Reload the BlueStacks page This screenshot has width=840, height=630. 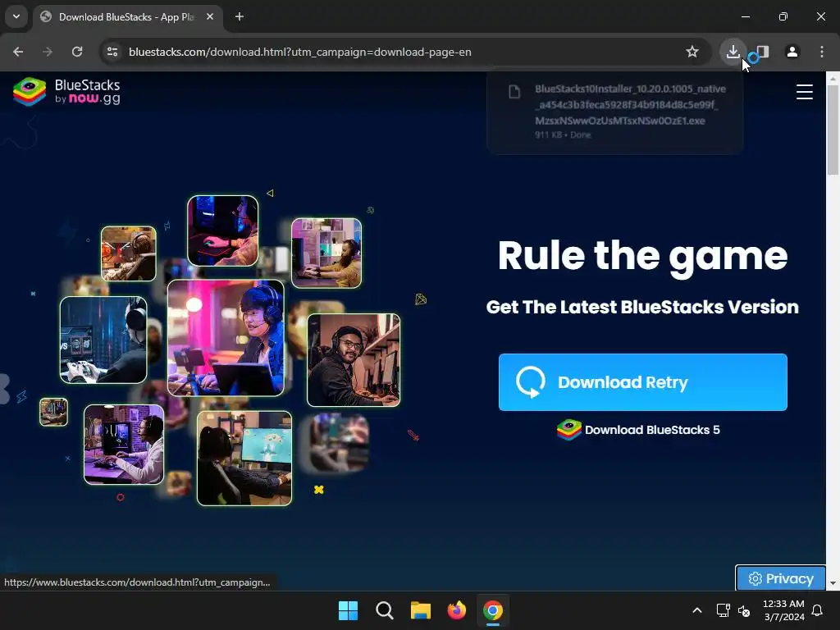click(x=77, y=52)
